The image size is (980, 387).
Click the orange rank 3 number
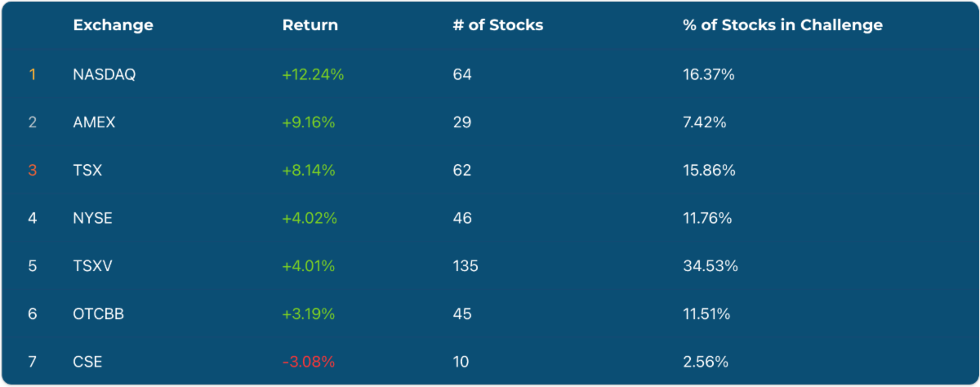(33, 171)
